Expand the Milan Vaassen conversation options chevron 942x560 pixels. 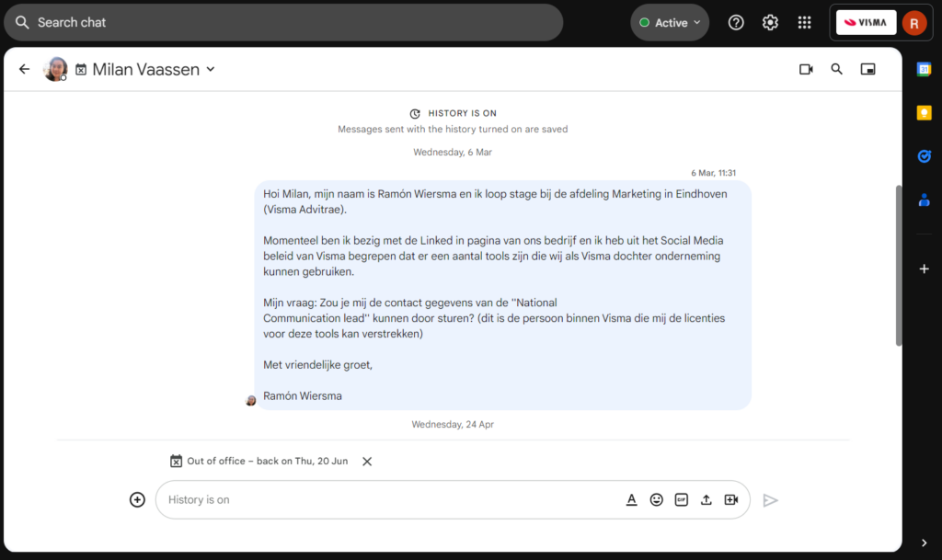(211, 69)
